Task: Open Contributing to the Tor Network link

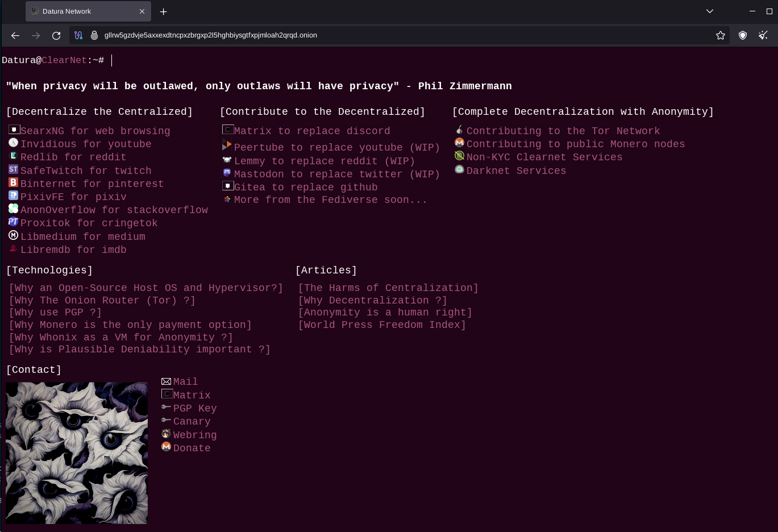Action: coord(563,131)
